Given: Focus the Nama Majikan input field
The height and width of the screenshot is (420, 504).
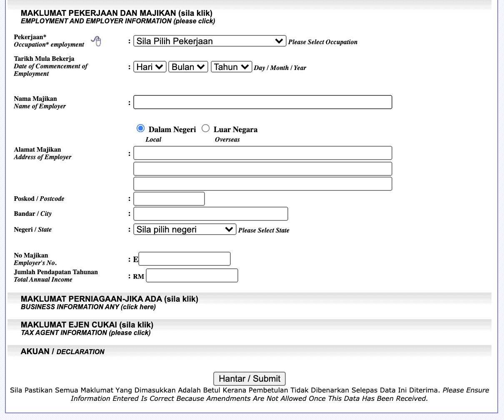Looking at the screenshot, I should click(263, 102).
